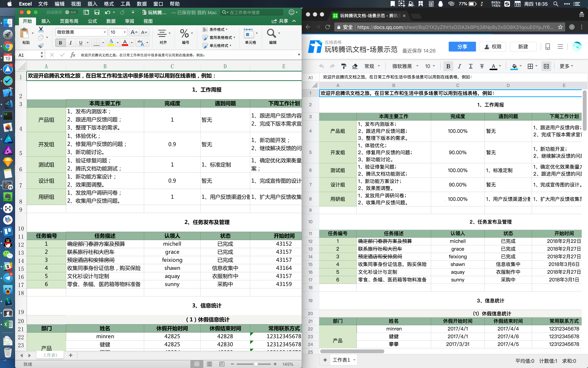Expand the Excel formula bar
Image resolution: width=588 pixels, height=368 pixels.
click(x=299, y=55)
